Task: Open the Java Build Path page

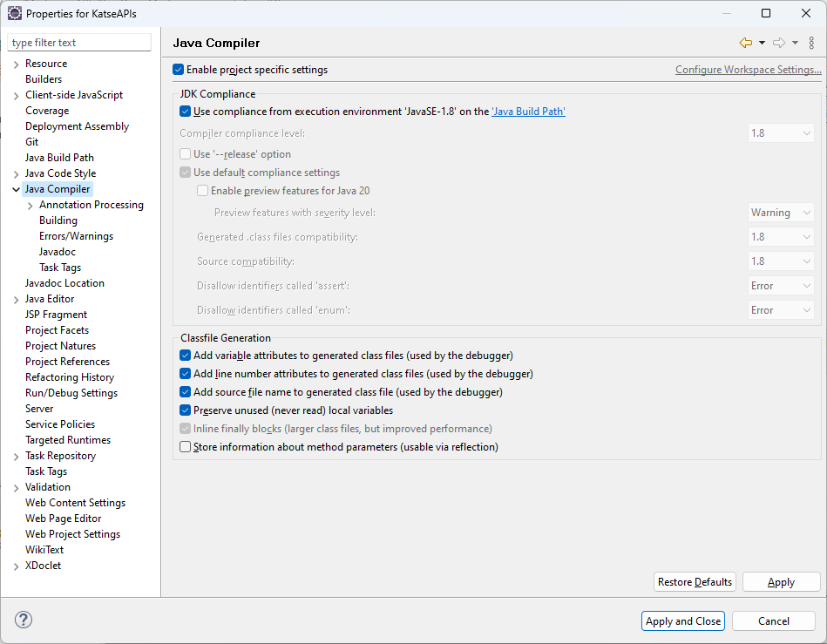Action: [59, 158]
